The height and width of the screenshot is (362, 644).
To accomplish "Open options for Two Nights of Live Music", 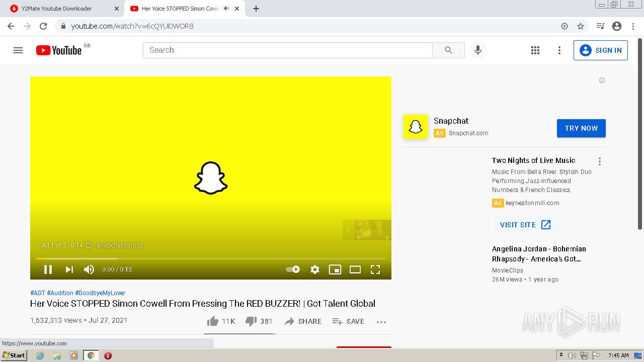I will (599, 161).
